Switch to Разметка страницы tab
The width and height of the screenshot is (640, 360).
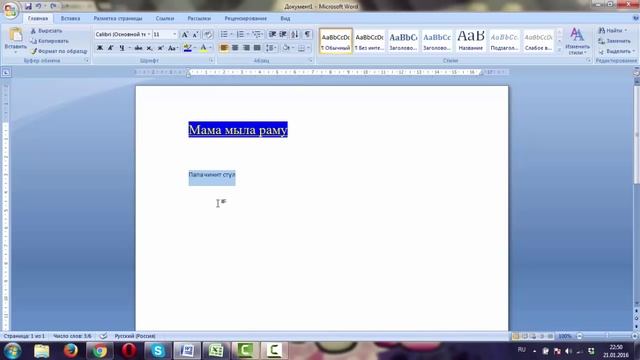118,18
